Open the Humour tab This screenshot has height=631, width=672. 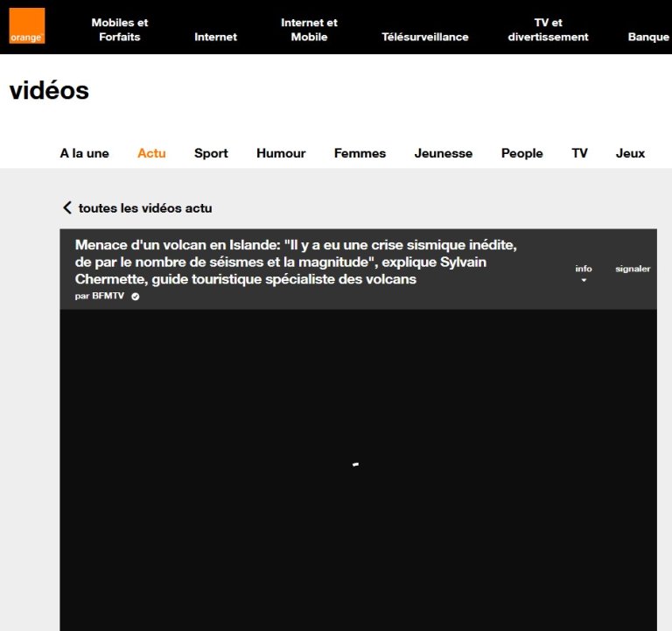click(281, 153)
